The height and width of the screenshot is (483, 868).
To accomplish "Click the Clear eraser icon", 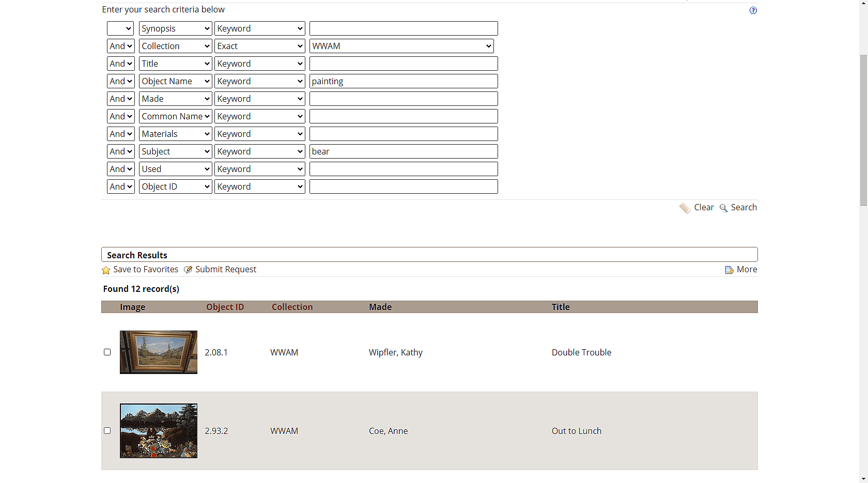I will [x=685, y=208].
